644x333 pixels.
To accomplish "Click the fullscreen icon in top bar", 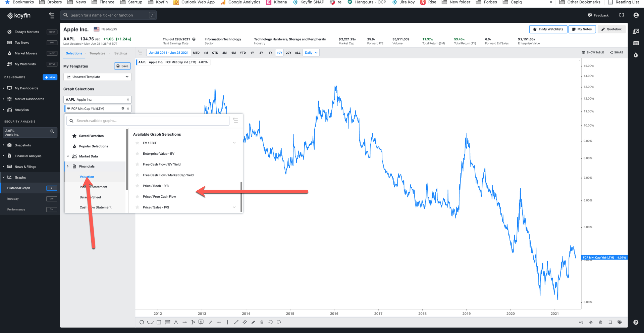I will coord(622,15).
